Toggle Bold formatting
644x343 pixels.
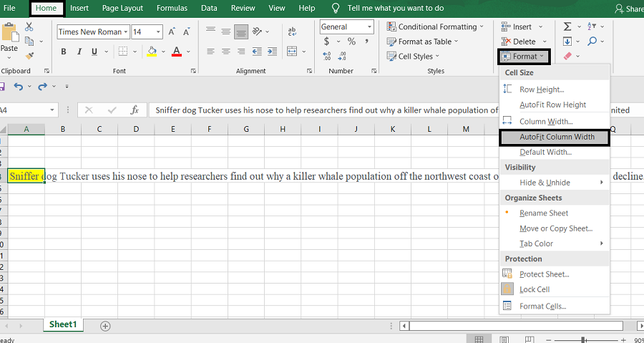click(x=64, y=52)
